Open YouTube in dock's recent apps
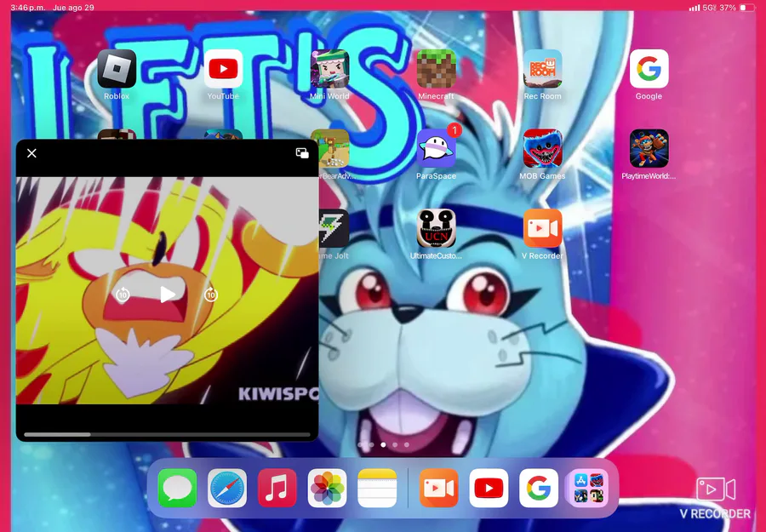The height and width of the screenshot is (532, 766). pos(489,488)
